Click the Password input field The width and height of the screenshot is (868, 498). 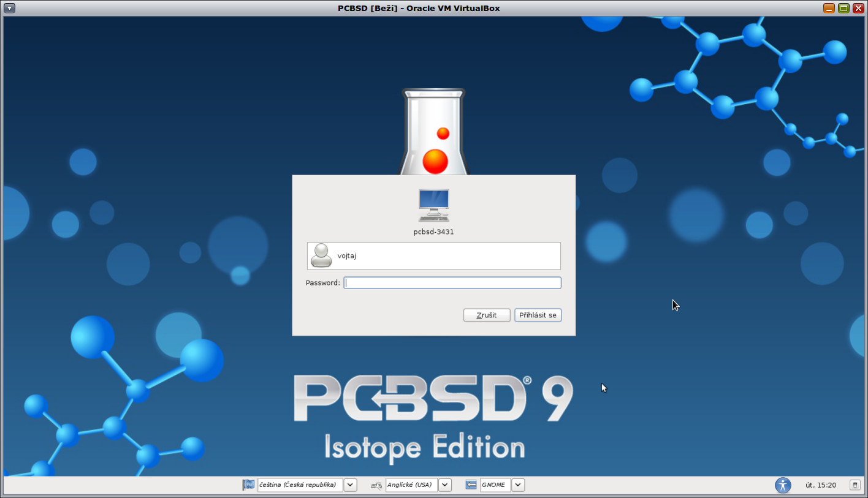pyautogui.click(x=452, y=283)
